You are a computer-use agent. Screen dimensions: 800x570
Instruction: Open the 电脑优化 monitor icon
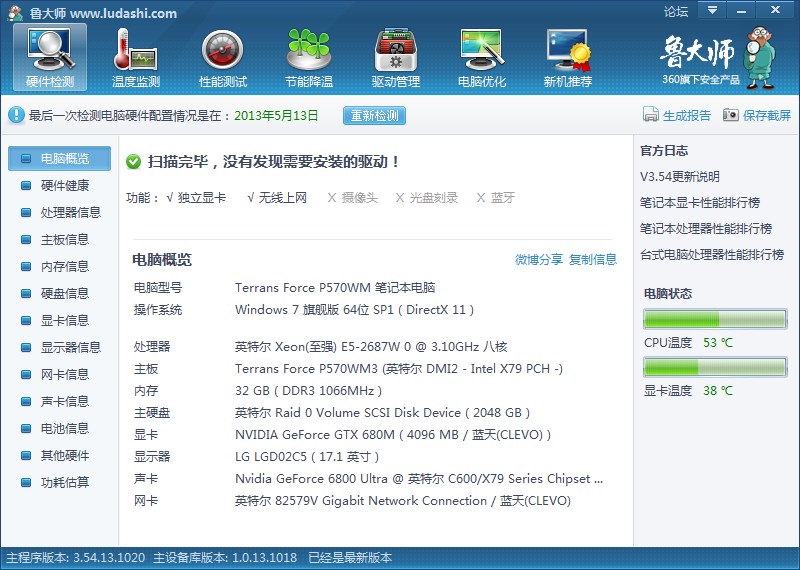click(482, 58)
